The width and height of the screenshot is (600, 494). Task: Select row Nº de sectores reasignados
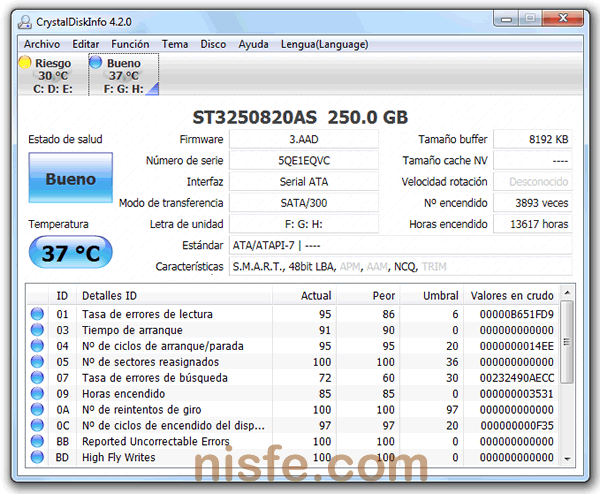293,362
